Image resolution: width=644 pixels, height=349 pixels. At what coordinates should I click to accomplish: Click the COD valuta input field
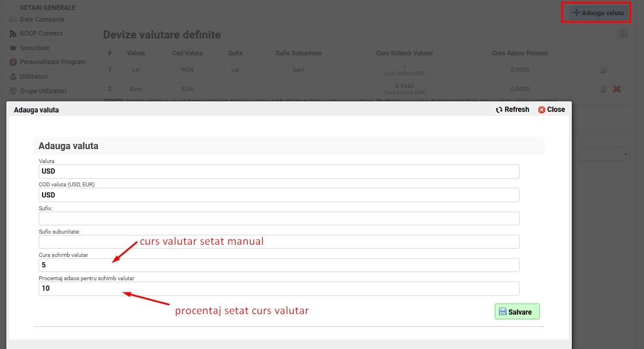click(279, 195)
